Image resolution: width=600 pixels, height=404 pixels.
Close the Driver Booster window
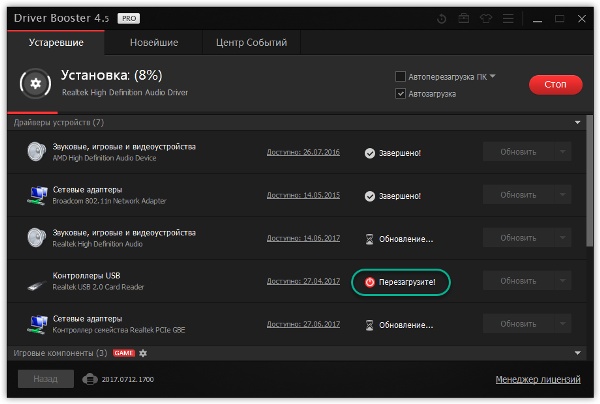pos(582,18)
